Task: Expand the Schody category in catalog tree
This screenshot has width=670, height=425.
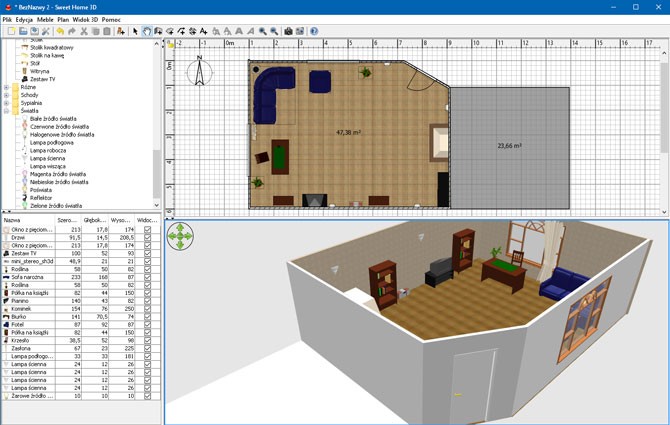Action: coord(6,95)
